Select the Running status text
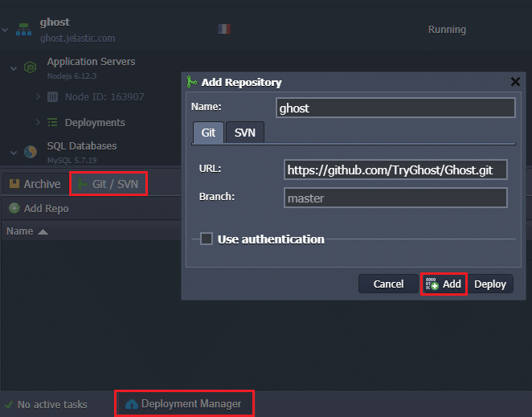 [447, 30]
